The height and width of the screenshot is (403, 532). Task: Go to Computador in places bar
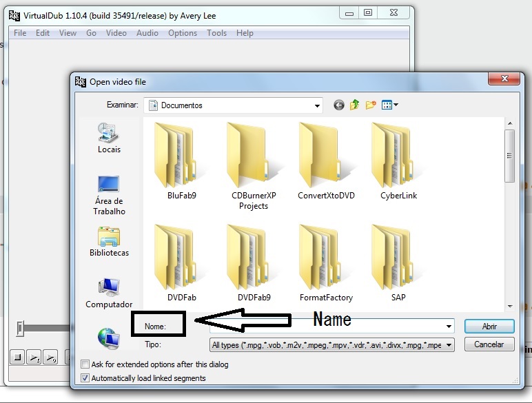pos(109,293)
